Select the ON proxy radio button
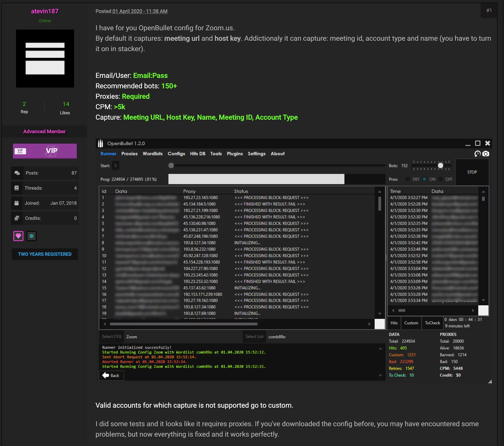The image size is (504, 446). click(424, 179)
